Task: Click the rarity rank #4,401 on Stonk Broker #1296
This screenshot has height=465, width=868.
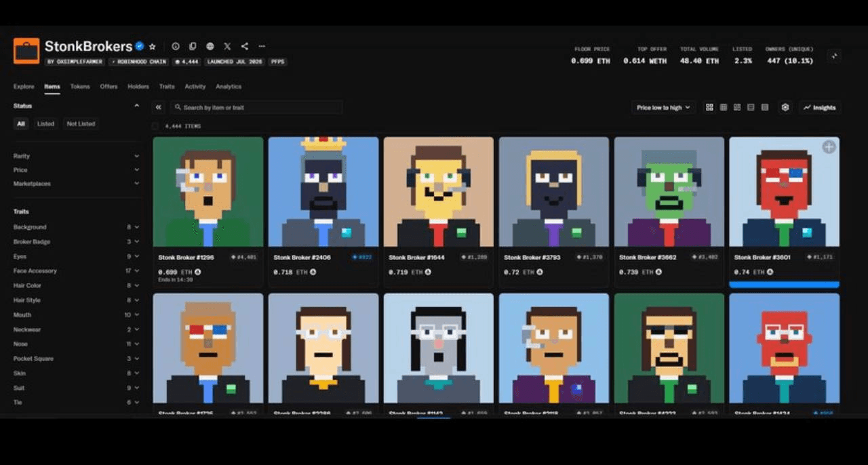Action: click(x=243, y=258)
